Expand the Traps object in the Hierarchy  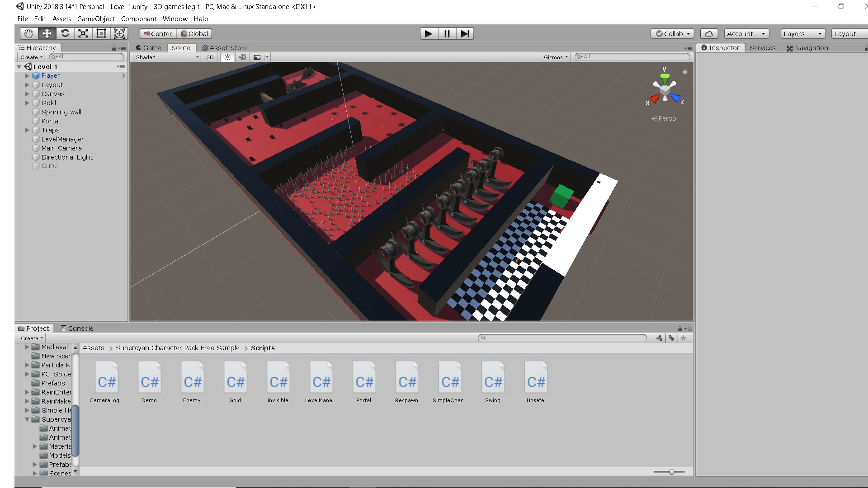pyautogui.click(x=27, y=130)
